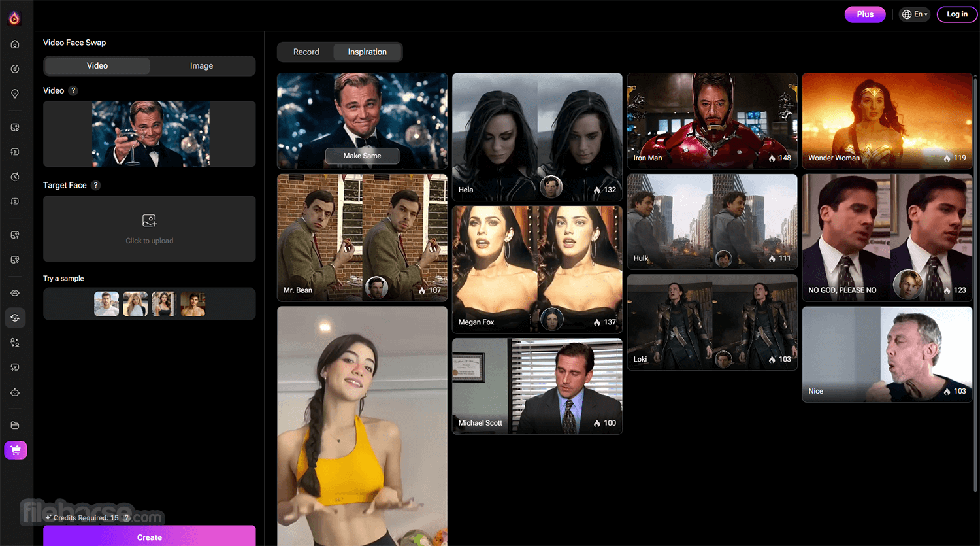Open the NO GOD, PLEASE NO card
The width and height of the screenshot is (980, 546).
point(887,237)
